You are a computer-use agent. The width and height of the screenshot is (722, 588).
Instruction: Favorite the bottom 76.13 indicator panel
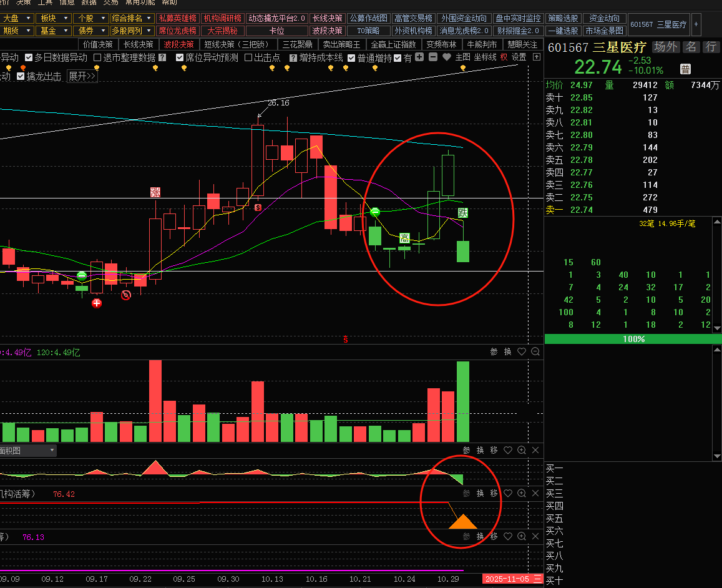click(x=508, y=536)
